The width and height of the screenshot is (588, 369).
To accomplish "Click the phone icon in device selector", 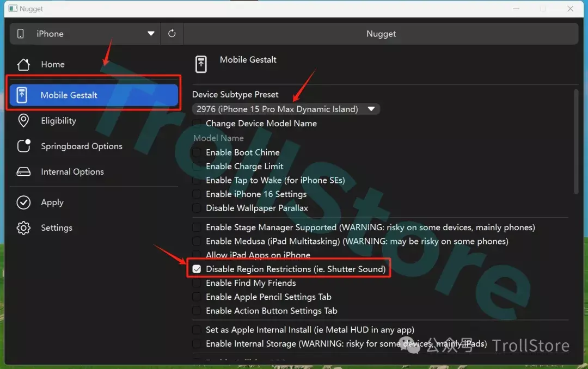I will pos(21,34).
